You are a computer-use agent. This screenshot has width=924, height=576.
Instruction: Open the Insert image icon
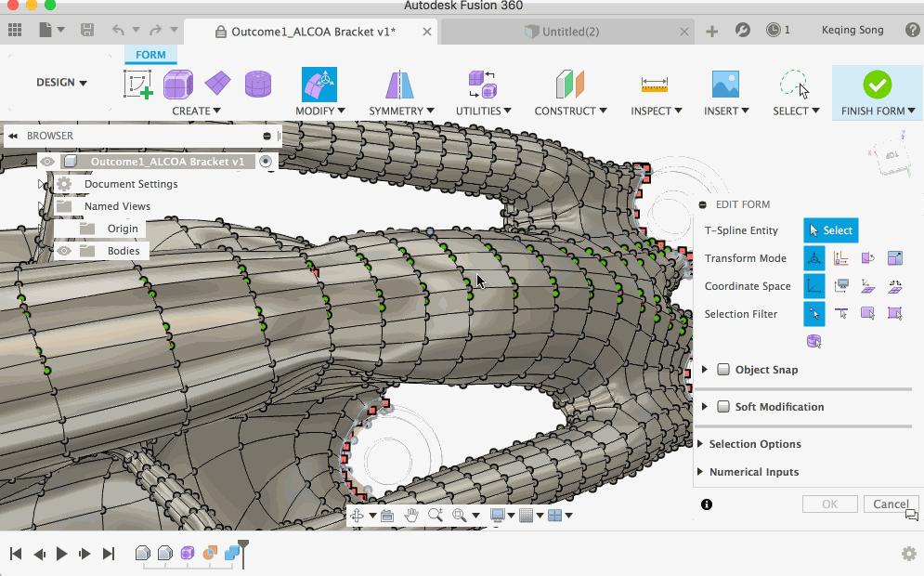tap(724, 85)
